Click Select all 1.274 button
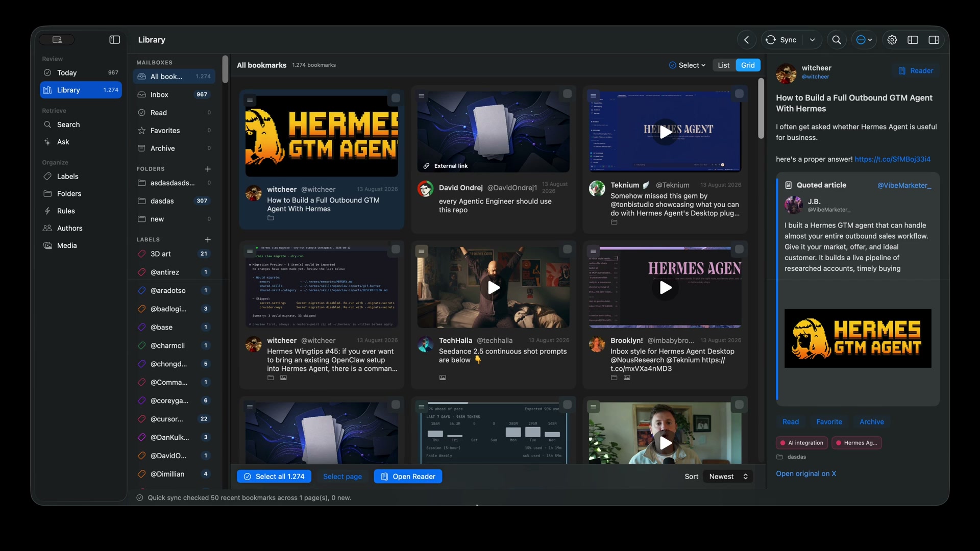This screenshot has height=551, width=980. 274,477
